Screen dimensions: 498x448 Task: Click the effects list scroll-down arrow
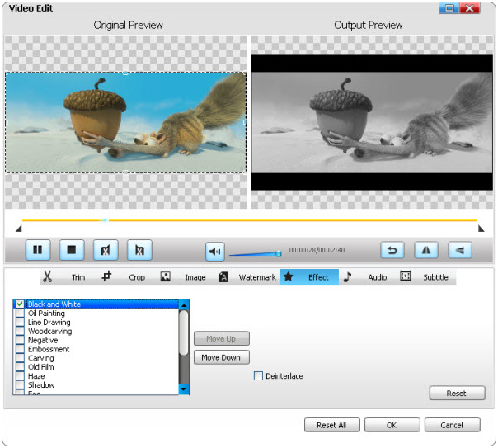click(x=184, y=389)
